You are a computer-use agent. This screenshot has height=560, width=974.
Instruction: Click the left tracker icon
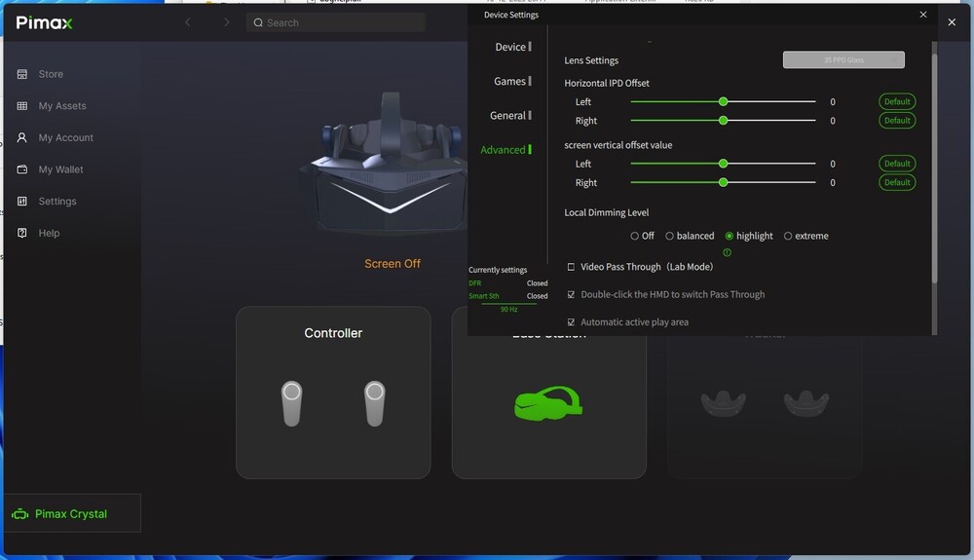click(x=723, y=403)
